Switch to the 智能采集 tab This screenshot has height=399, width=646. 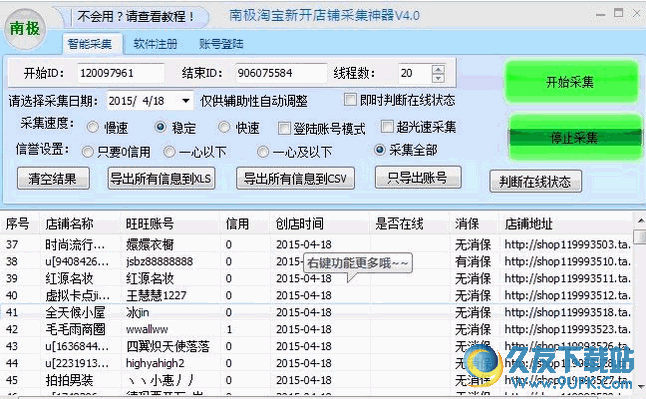[90, 44]
